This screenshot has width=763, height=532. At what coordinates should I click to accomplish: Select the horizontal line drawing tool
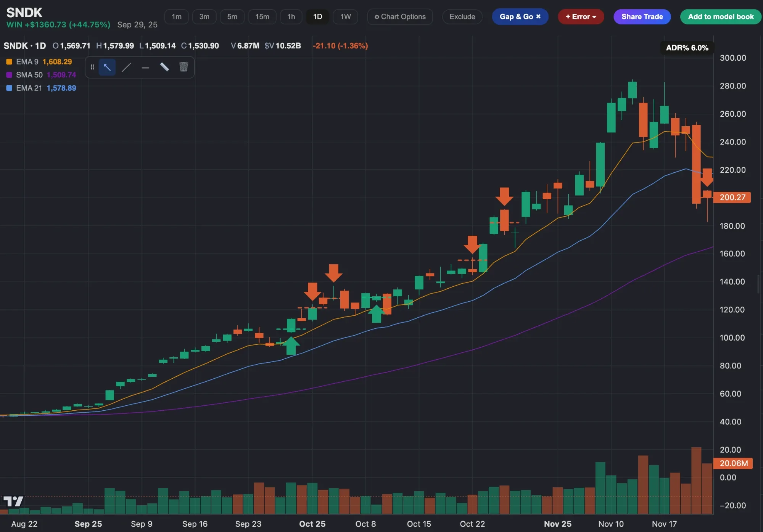coord(145,68)
